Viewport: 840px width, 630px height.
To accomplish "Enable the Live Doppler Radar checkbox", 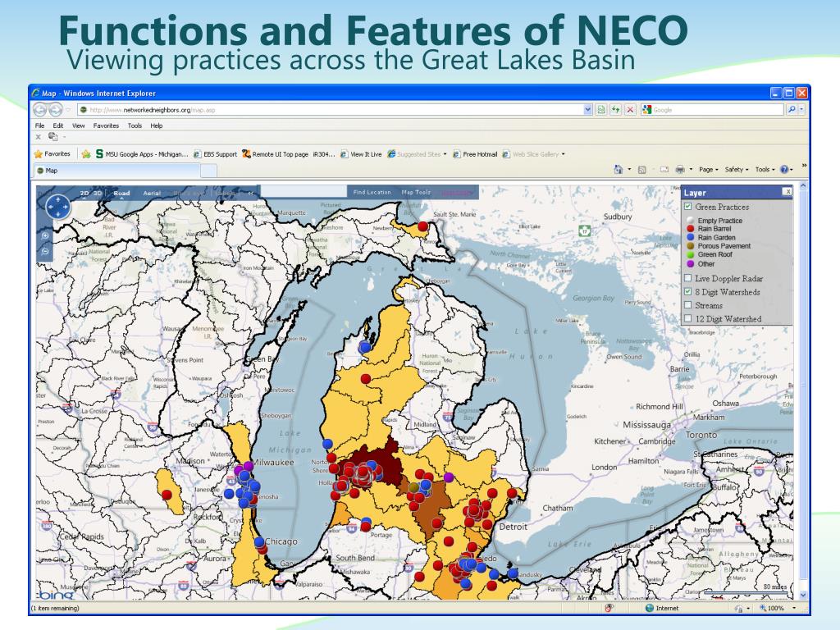I will pos(688,278).
